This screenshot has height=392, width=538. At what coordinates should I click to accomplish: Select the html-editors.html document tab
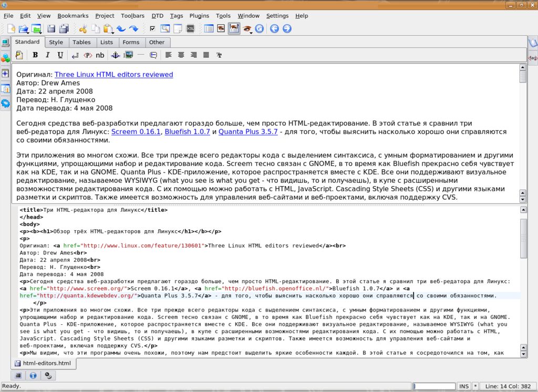coord(43,363)
